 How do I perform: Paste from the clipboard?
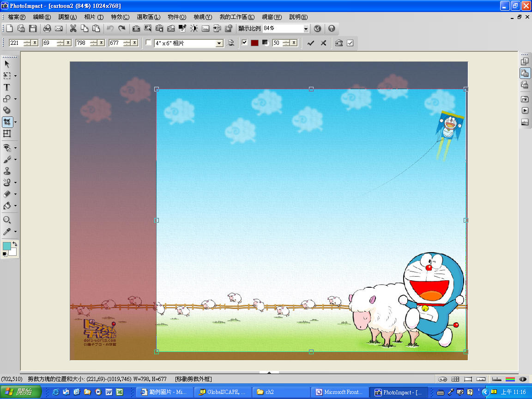[x=96, y=29]
